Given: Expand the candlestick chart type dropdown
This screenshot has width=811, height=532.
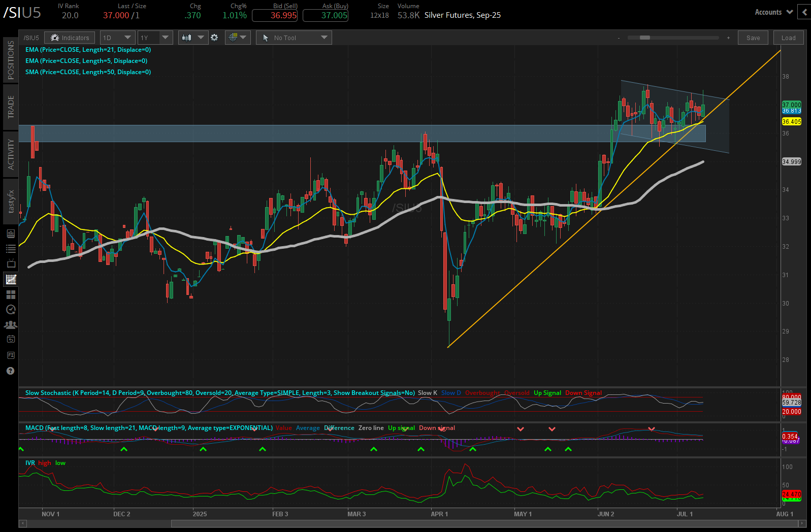Looking at the screenshot, I should (193, 38).
